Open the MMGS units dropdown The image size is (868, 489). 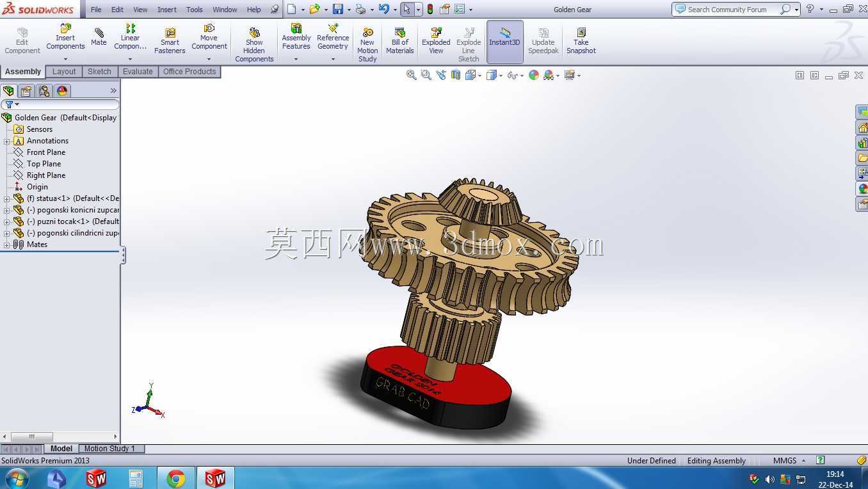click(789, 460)
